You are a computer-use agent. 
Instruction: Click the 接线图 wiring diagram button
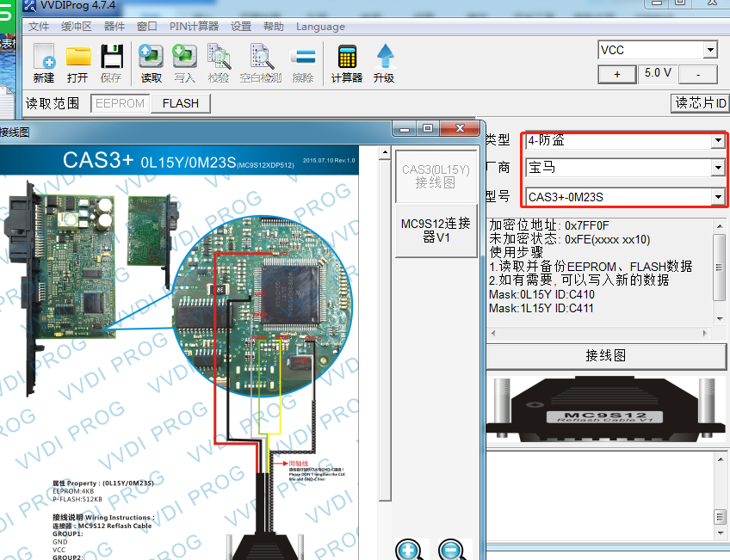tap(606, 356)
